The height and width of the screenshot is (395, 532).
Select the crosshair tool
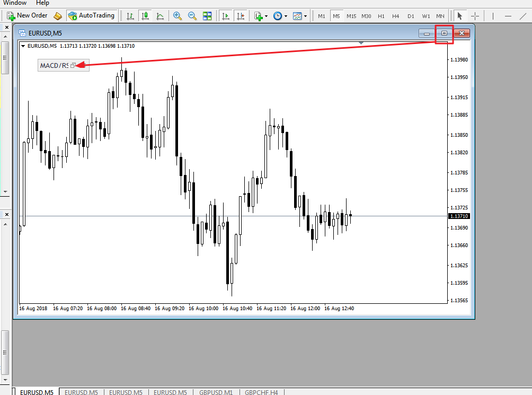point(475,16)
